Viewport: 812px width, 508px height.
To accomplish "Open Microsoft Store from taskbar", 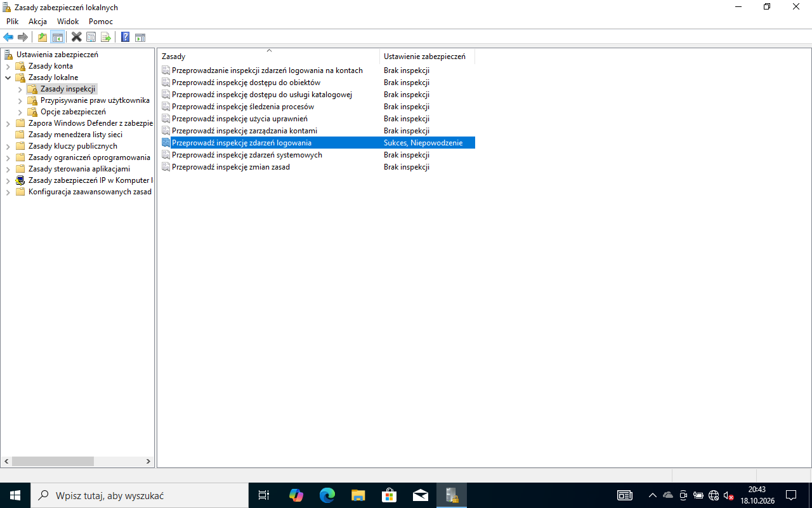I will point(390,495).
